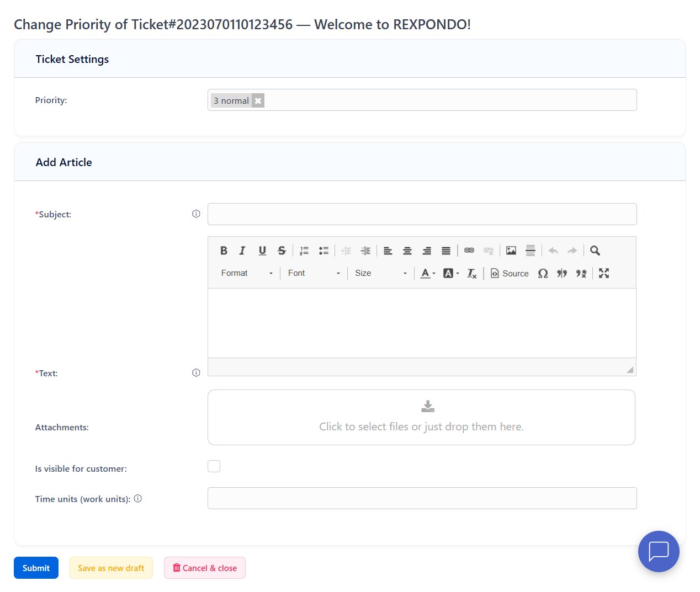700x592 pixels.
Task: Click the Submit button
Action: [36, 568]
